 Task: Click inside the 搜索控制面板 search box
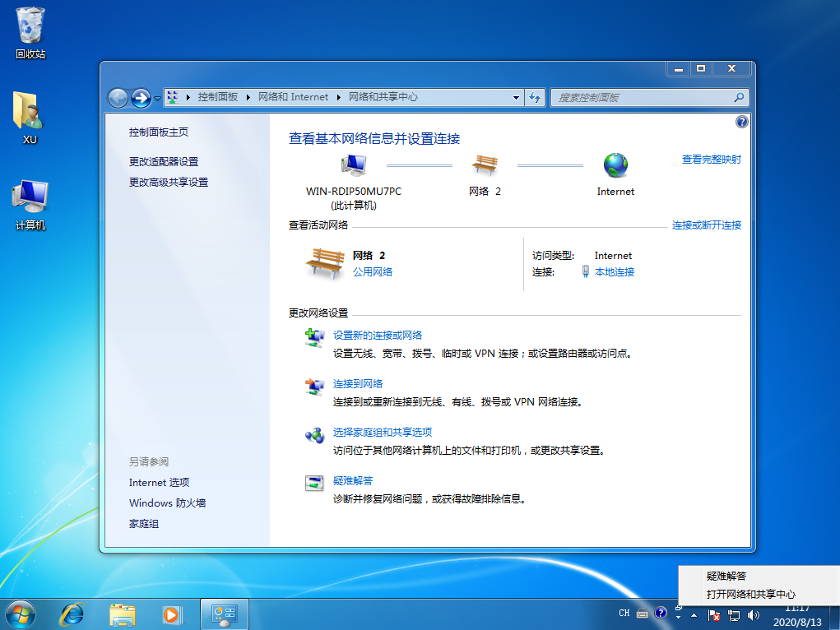(x=646, y=97)
